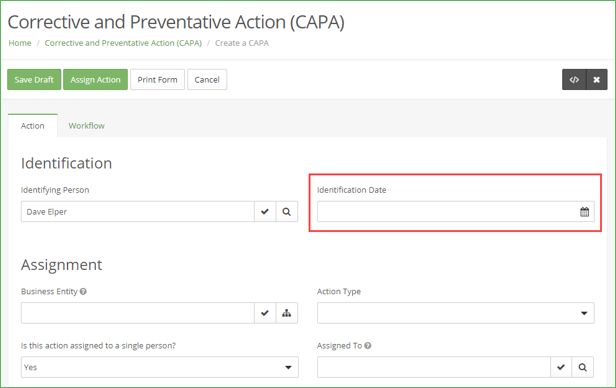Click the Assign Action button
This screenshot has width=616, height=388.
point(95,80)
